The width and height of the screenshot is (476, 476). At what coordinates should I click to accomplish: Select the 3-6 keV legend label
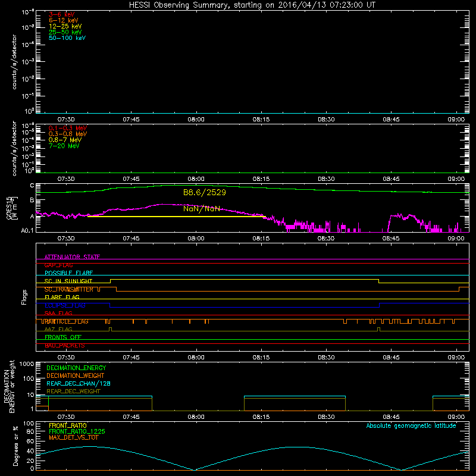[x=61, y=14]
